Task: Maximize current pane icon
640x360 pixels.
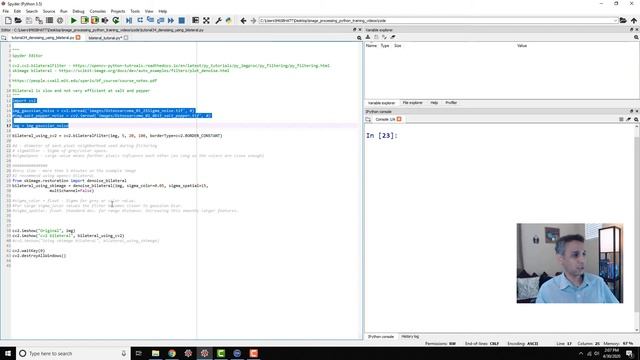Action: click(196, 20)
